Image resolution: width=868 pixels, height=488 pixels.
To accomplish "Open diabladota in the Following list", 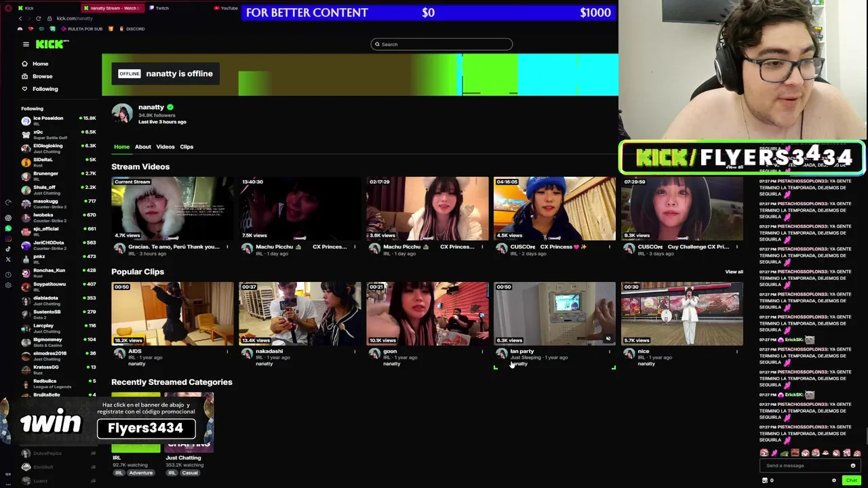I will pos(59,300).
